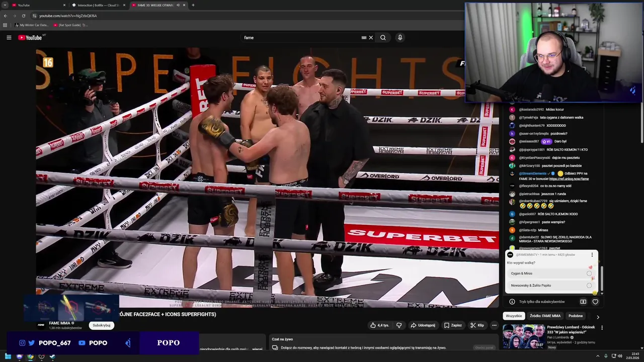Image resolution: width=644 pixels, height=362 pixels.
Task: Click on the fight video player
Action: (267, 178)
